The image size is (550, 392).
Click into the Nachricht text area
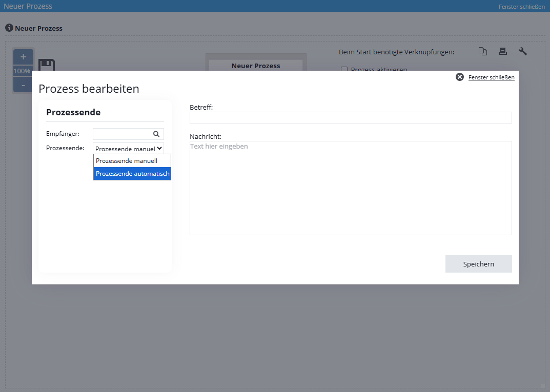[x=350, y=188]
